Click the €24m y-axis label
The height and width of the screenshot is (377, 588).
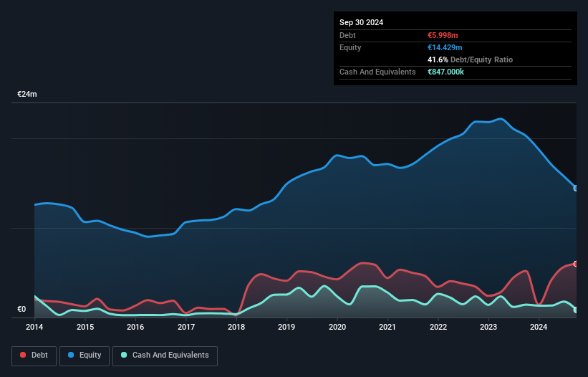[x=27, y=94]
